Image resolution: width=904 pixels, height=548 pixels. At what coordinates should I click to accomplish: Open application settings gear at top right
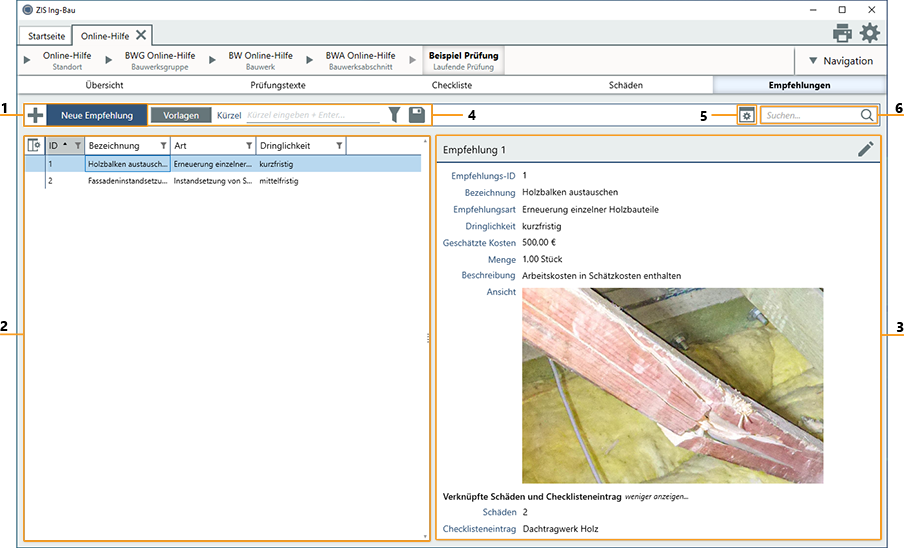coord(870,33)
